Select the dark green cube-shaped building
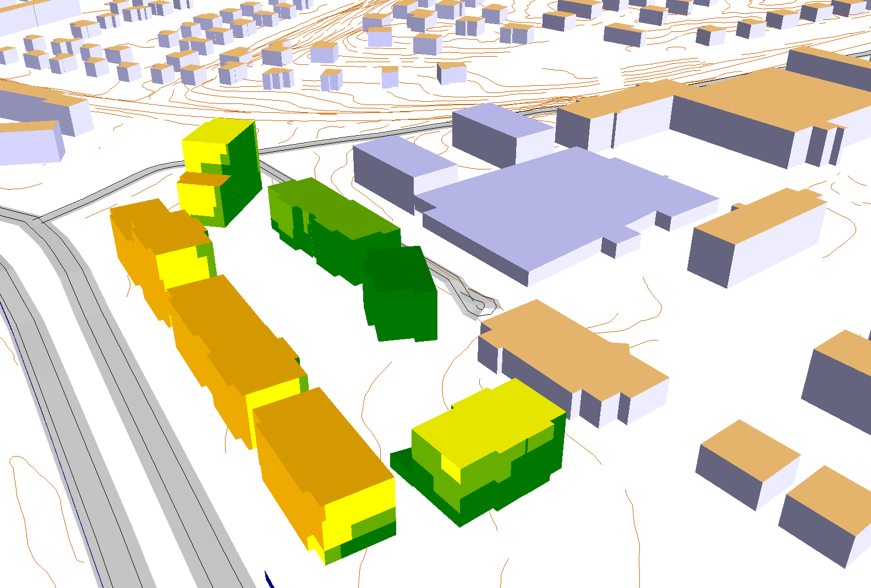The width and height of the screenshot is (871, 588). coord(400,294)
